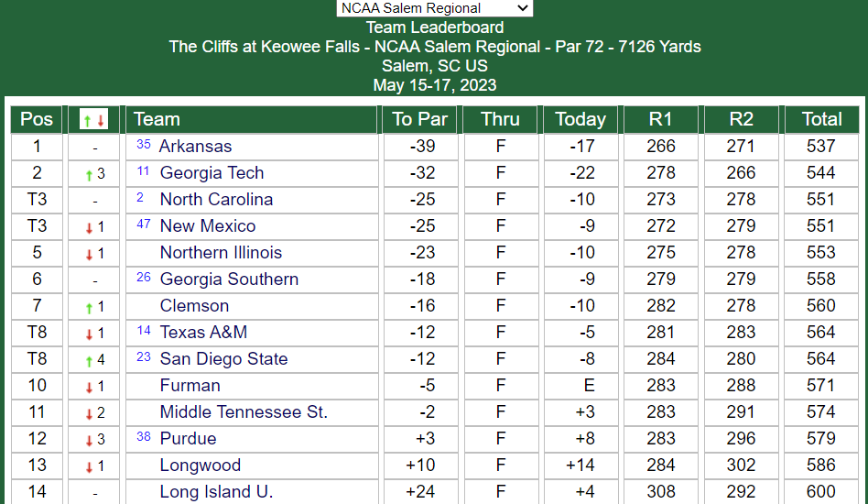Click the Today column header
868x504 pixels.
tap(580, 120)
